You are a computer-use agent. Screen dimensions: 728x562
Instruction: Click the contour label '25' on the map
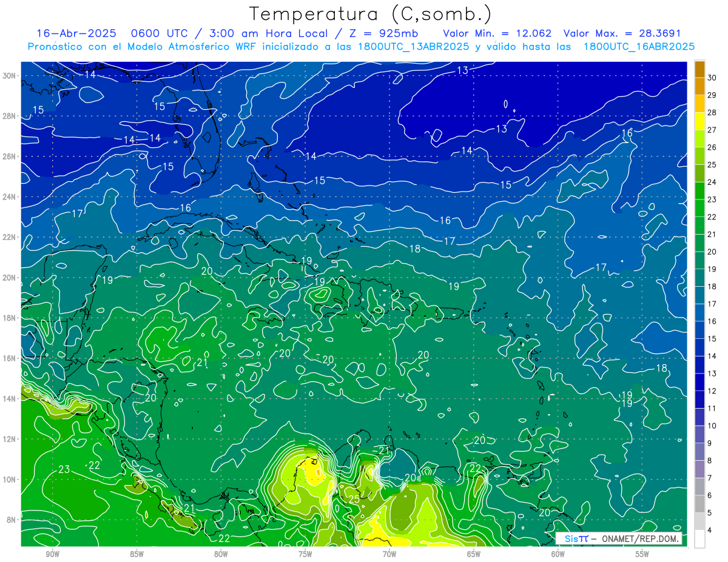point(354,499)
